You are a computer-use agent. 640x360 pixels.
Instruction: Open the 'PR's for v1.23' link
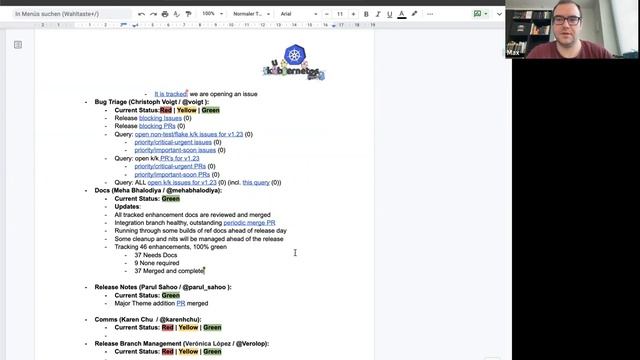[x=180, y=158]
